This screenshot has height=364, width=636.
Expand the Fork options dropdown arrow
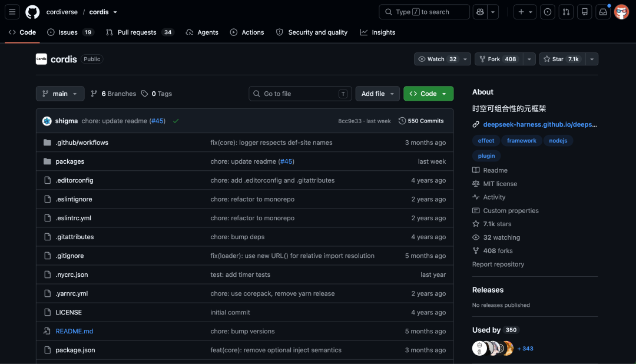[529, 59]
